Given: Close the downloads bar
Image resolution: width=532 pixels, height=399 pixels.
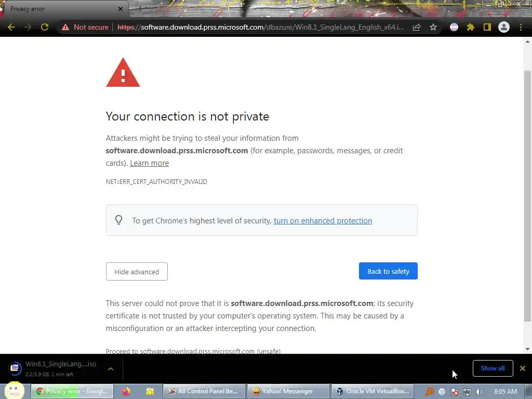Looking at the screenshot, I should [523, 368].
